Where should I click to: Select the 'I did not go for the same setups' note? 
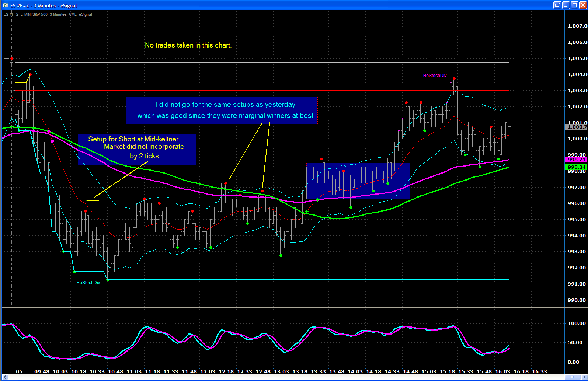pos(222,110)
